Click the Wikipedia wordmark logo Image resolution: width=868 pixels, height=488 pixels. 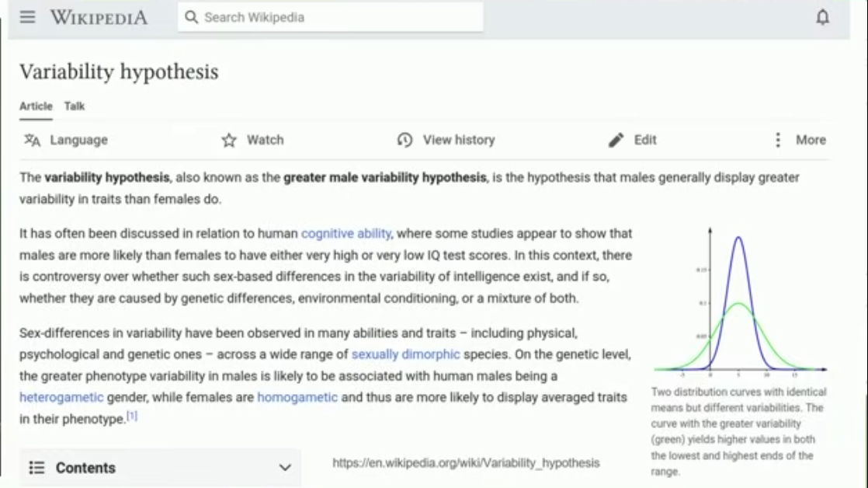[x=99, y=17]
